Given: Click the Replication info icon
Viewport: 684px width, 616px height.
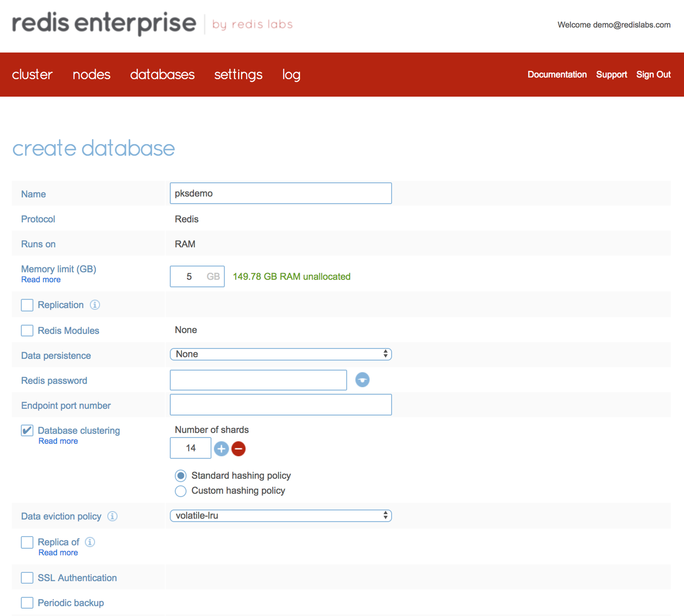Looking at the screenshot, I should tap(95, 305).
